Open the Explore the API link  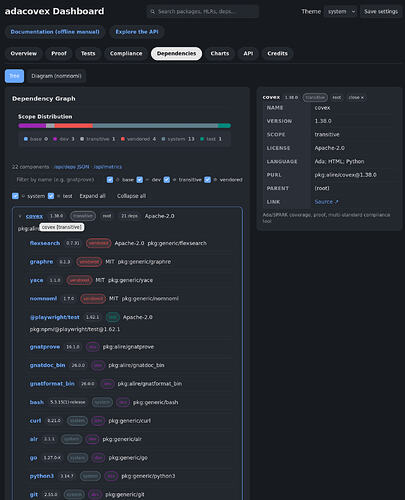pyautogui.click(x=137, y=32)
